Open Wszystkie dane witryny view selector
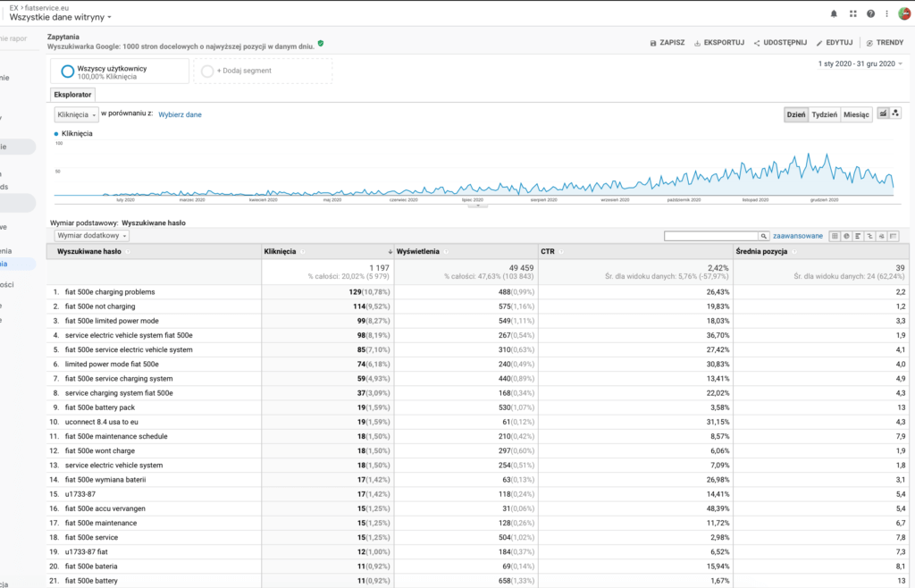 60,18
